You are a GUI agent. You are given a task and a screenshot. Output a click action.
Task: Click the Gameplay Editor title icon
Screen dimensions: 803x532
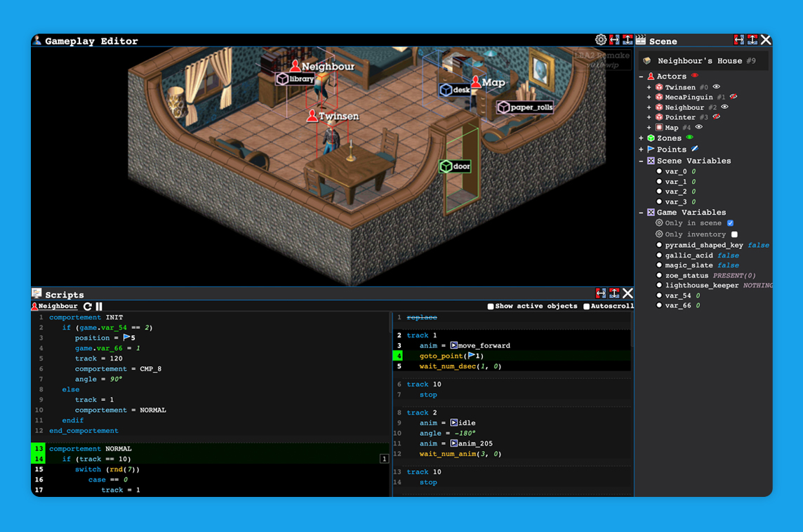click(37, 40)
